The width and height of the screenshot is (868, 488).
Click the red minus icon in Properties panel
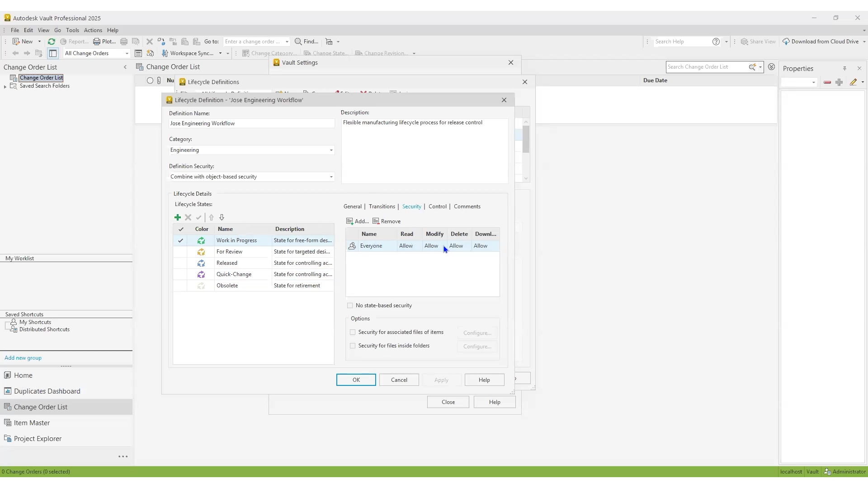(x=827, y=82)
